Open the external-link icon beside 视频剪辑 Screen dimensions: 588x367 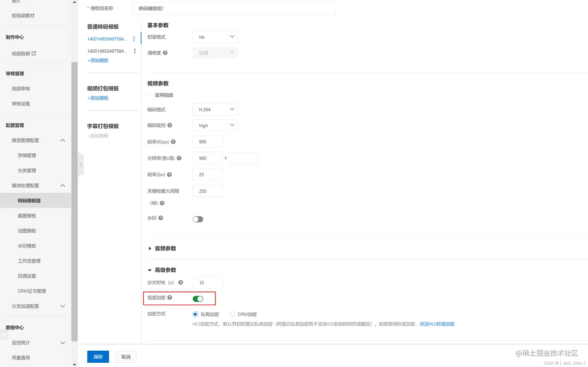coord(34,53)
